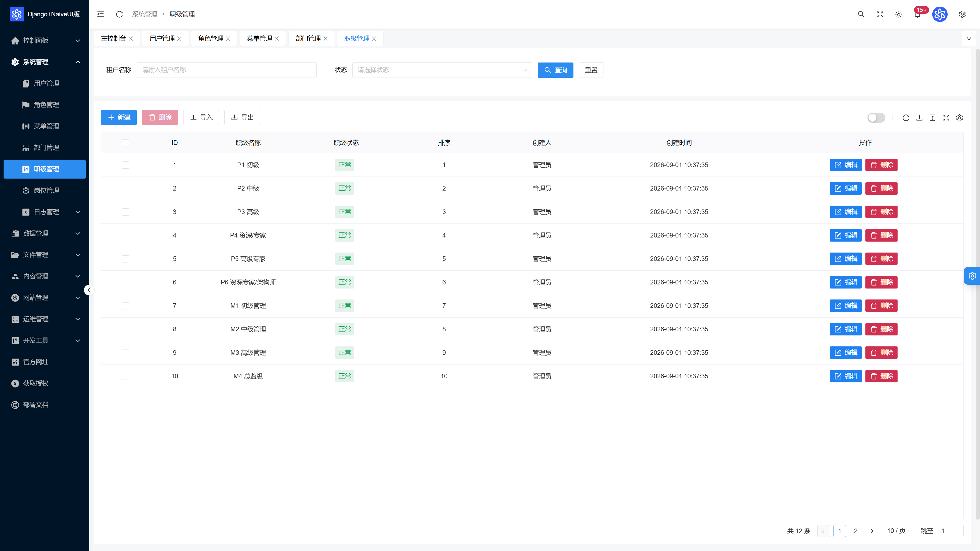Open the header search icon
The image size is (980, 551).
pyautogui.click(x=861, y=14)
